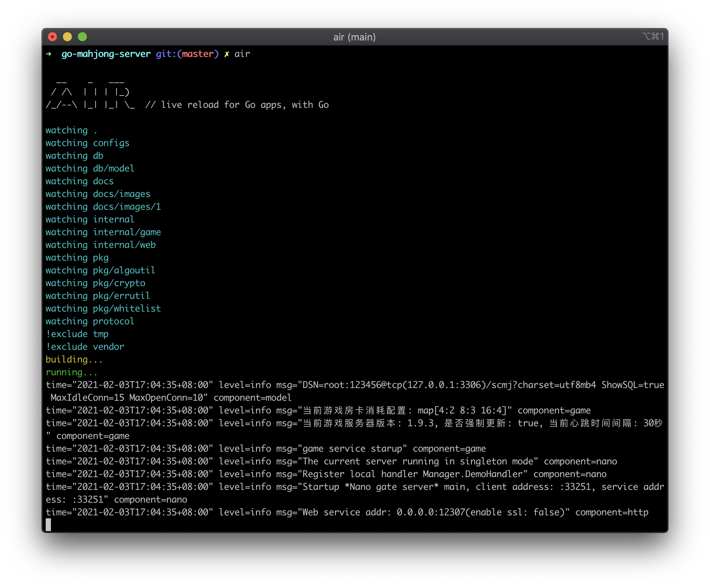Click the 'watching configs' line
The image size is (710, 588).
[x=88, y=143]
